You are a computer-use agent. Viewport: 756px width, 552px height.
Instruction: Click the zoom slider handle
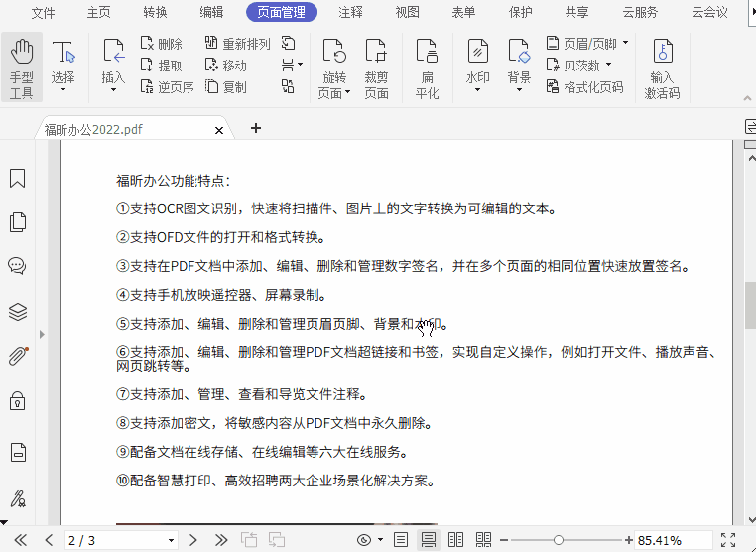558,540
